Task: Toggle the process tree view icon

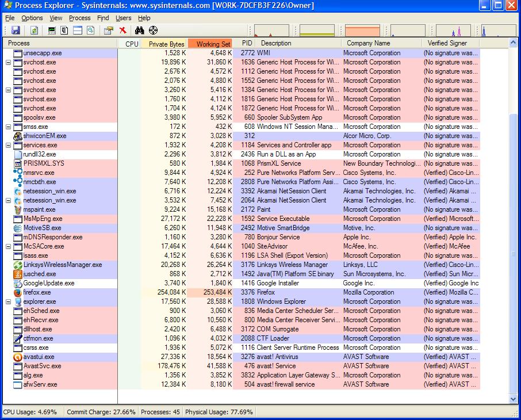Action: click(64, 30)
